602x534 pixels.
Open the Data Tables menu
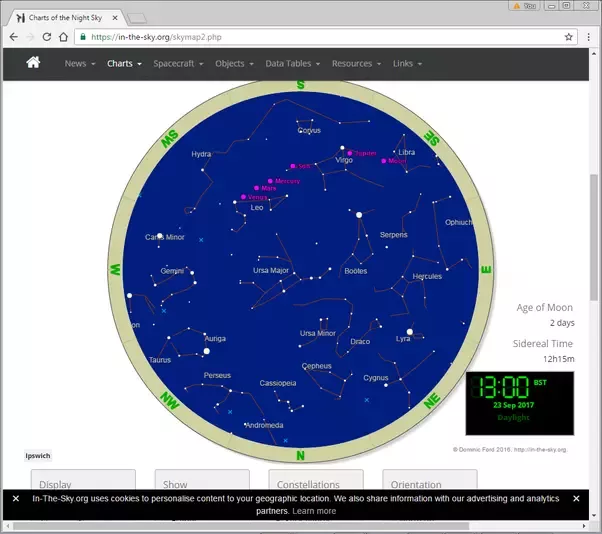[x=293, y=63]
